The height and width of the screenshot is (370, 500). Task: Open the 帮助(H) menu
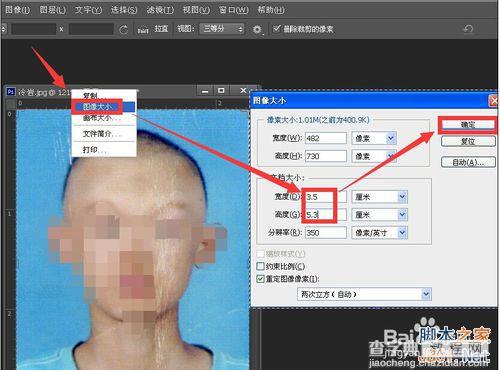point(271,10)
